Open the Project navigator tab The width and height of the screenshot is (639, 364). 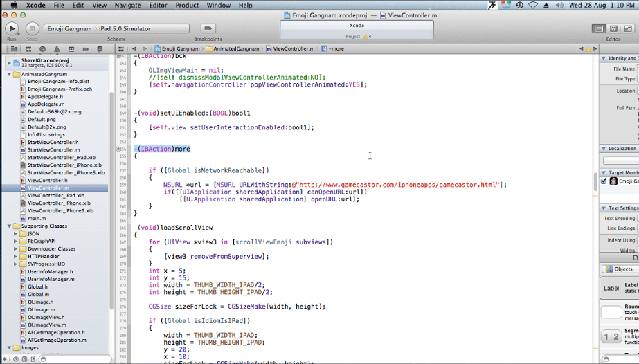14,49
